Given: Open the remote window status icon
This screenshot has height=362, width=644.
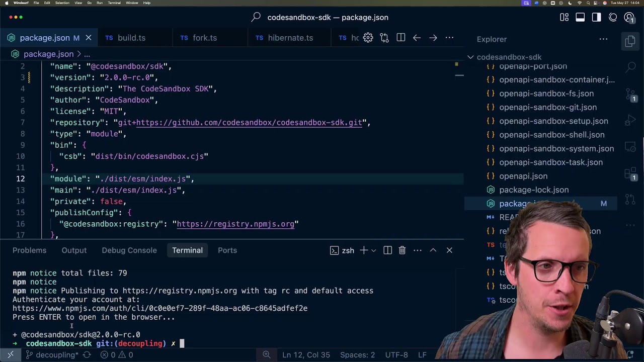Looking at the screenshot, I should pos(10,355).
